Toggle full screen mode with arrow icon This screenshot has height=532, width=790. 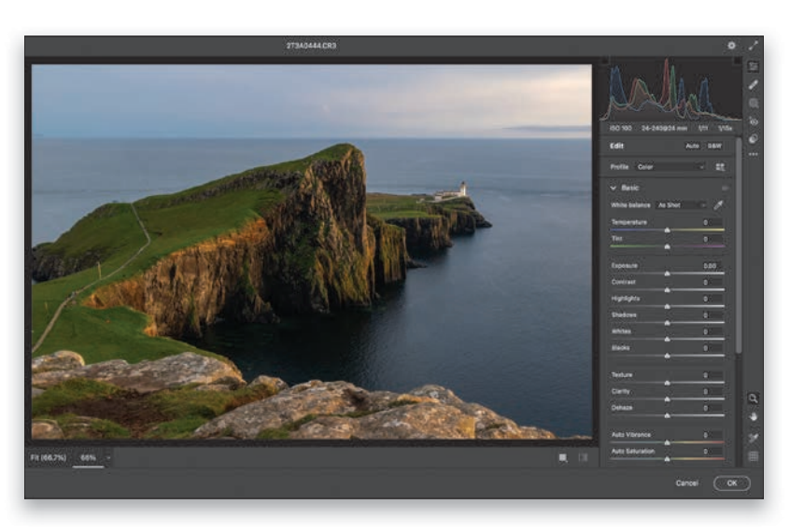pyautogui.click(x=753, y=45)
